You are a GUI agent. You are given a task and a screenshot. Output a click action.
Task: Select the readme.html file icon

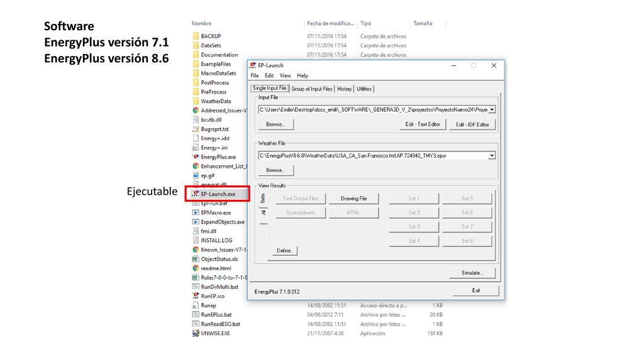coord(196,268)
